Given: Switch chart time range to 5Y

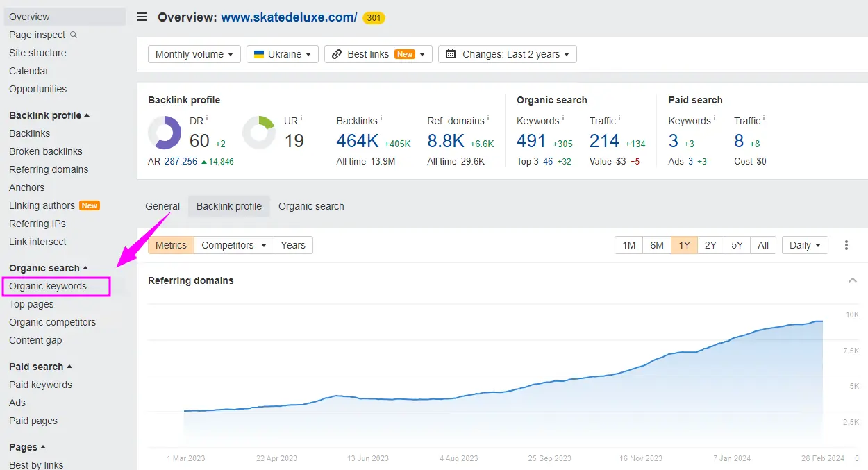Looking at the screenshot, I should tap(737, 245).
